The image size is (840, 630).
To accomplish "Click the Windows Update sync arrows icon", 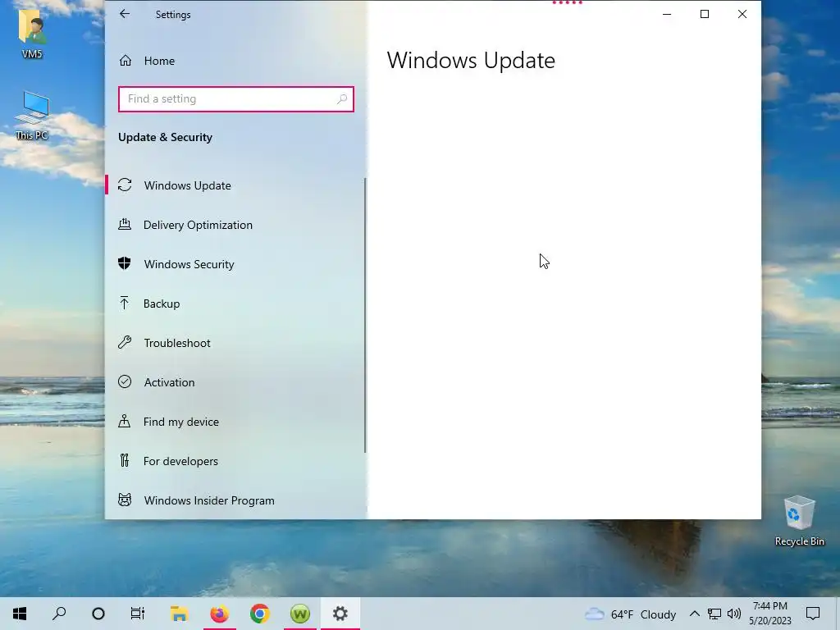I will [125, 185].
